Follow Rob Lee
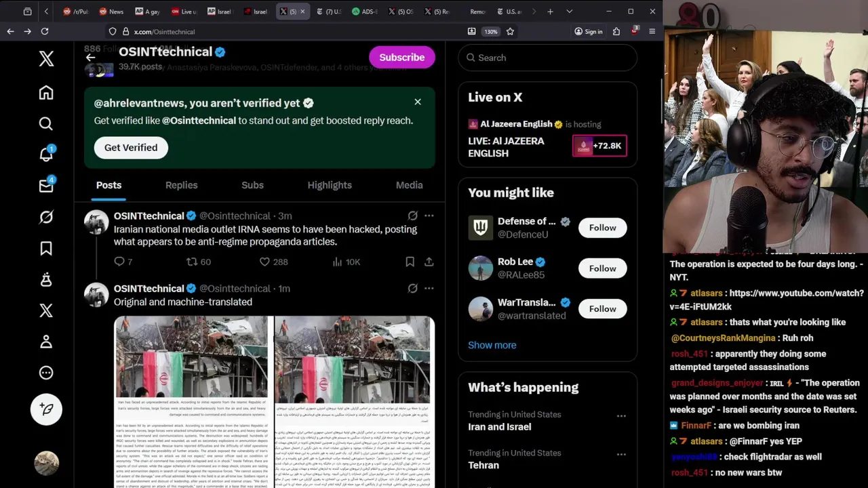 pyautogui.click(x=602, y=268)
